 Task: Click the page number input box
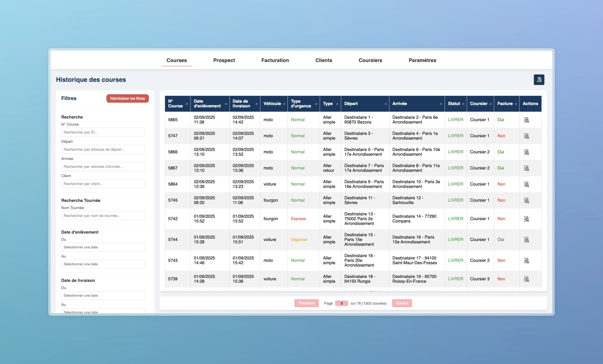[x=341, y=303]
